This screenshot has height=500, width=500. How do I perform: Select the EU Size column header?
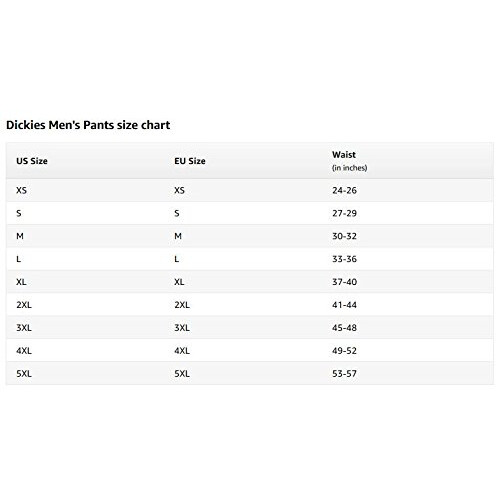click(x=190, y=161)
